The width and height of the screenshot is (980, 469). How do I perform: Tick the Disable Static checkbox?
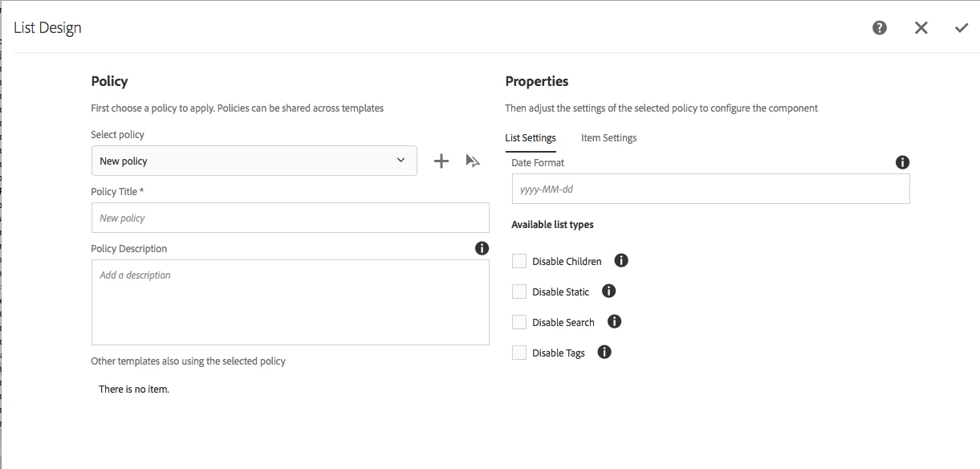[x=519, y=292]
